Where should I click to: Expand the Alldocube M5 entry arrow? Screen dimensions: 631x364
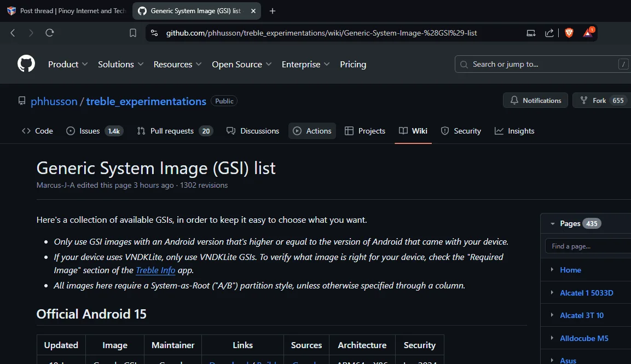click(x=552, y=338)
